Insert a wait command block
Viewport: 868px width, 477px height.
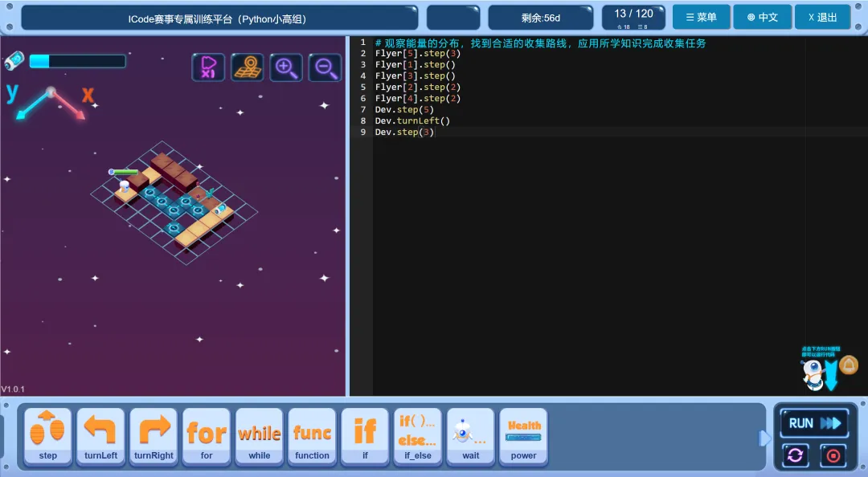point(470,437)
